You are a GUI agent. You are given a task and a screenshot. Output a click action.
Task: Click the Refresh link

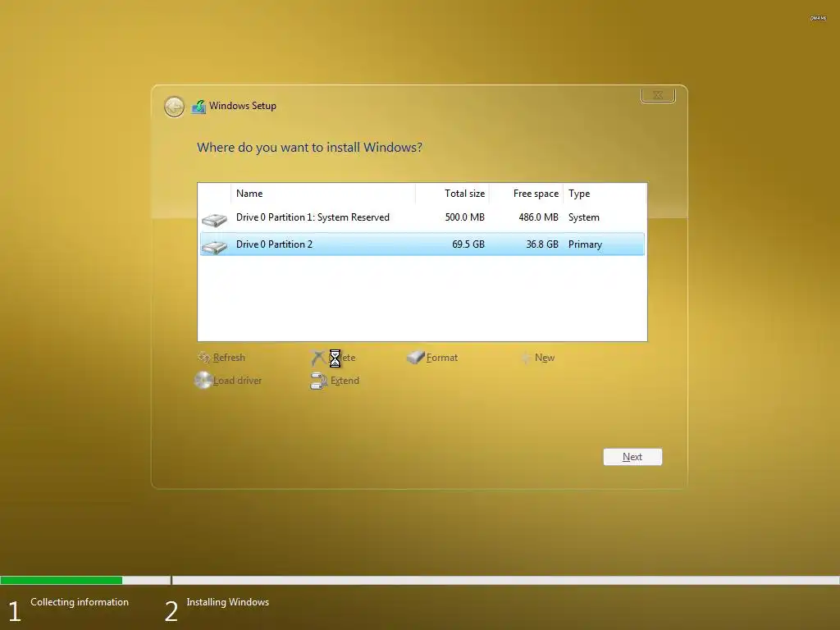[x=229, y=358]
